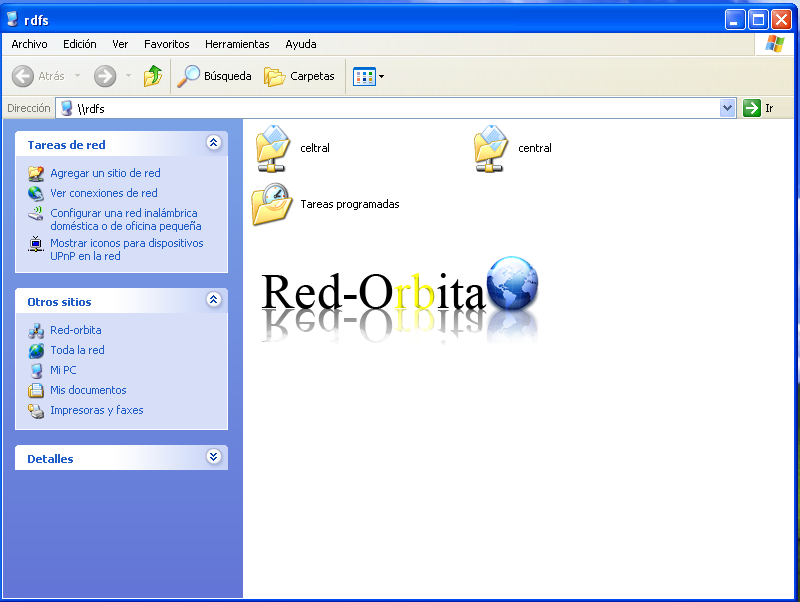
Task: Open the Mi PC link
Action: 63,370
